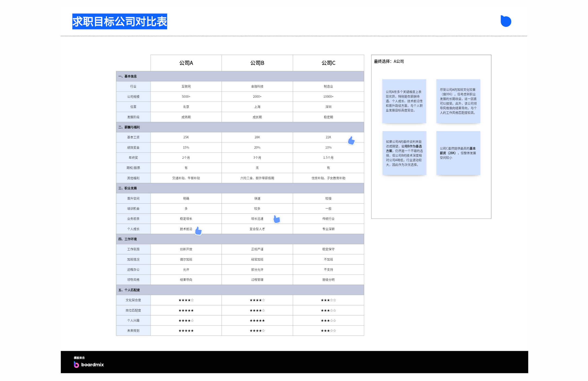This screenshot has height=381, width=588.
Task: Click the 深圳 cell
Action: [328, 107]
